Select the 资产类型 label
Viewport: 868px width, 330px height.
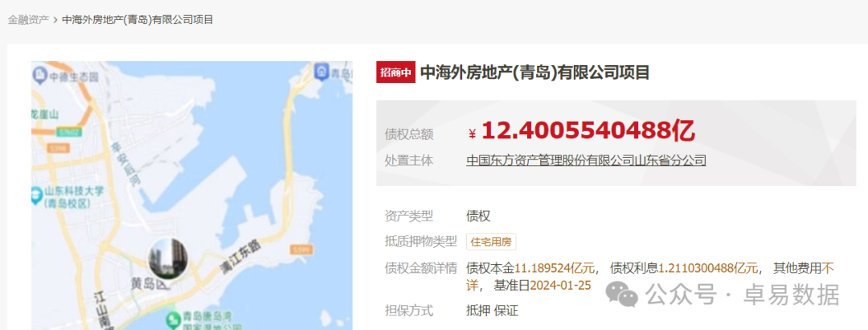click(x=409, y=216)
